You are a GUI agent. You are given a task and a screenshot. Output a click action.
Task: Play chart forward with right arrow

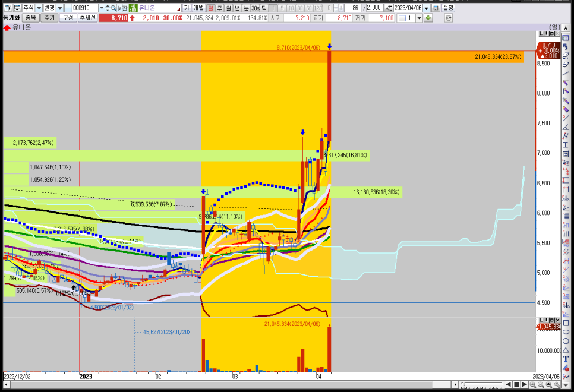[x=525, y=384]
